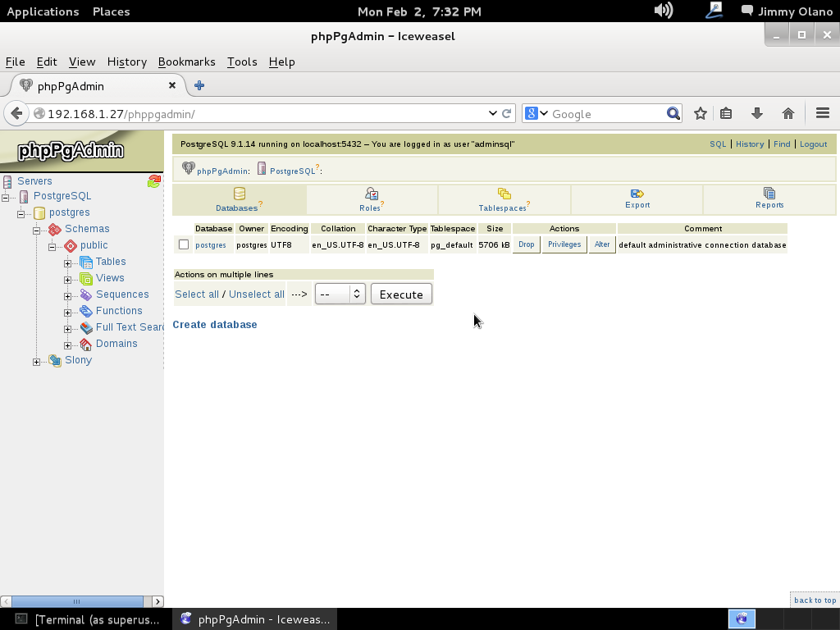Collapse the Schemas tree node
This screenshot has width=840, height=630.
tap(36, 231)
